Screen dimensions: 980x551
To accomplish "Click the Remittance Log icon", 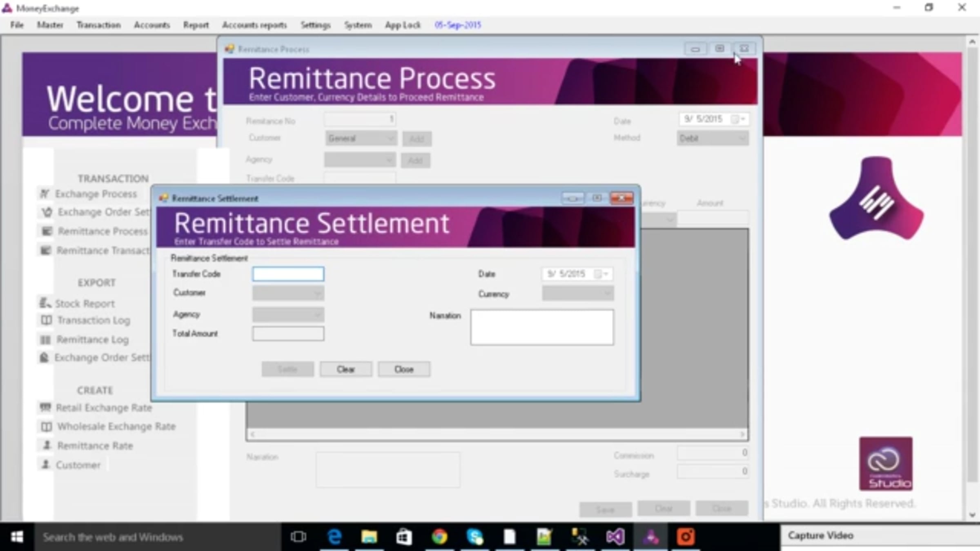I will 45,340.
